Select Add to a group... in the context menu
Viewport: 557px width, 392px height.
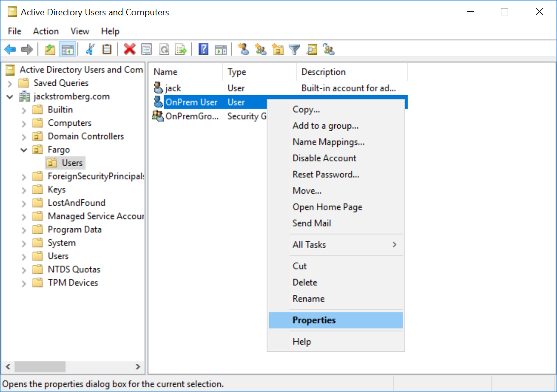(336, 126)
